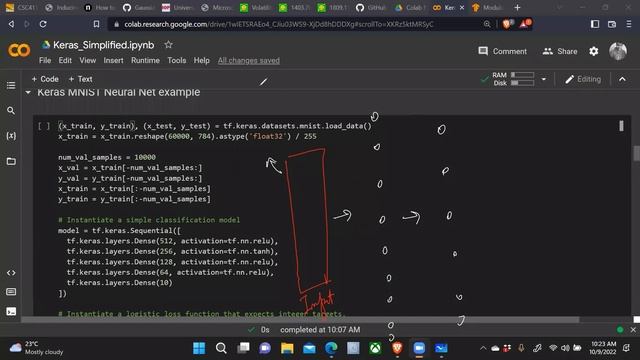Click the page vertical scrollbar
Screen dimensions: 640x360
(637, 154)
